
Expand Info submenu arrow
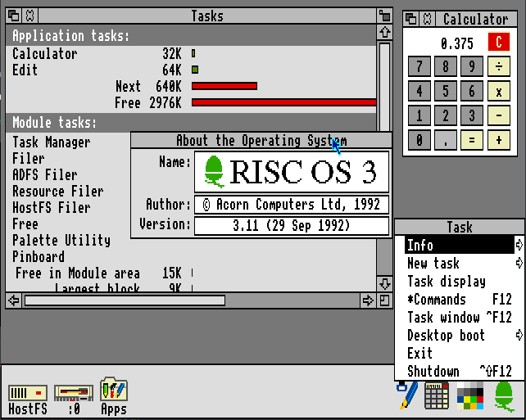[519, 245]
